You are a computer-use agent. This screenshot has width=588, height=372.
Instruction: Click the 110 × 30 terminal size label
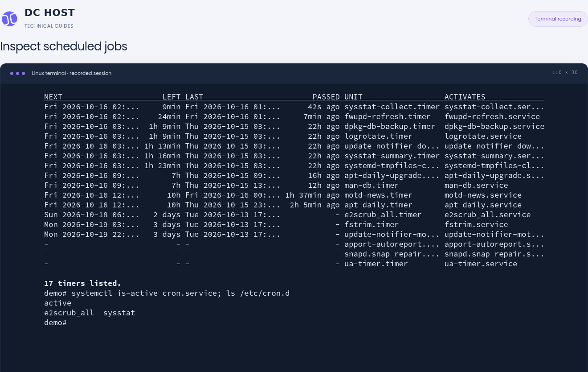pyautogui.click(x=565, y=73)
